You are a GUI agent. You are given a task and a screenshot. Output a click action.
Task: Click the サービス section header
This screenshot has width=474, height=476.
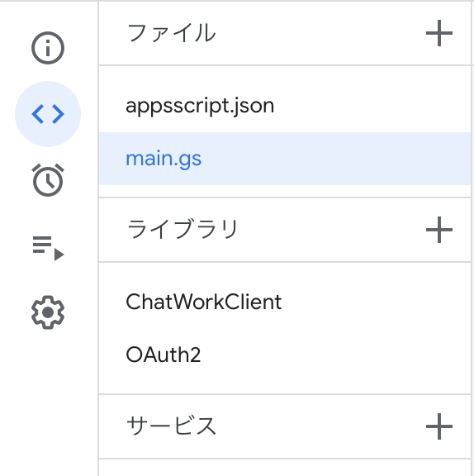point(171,426)
